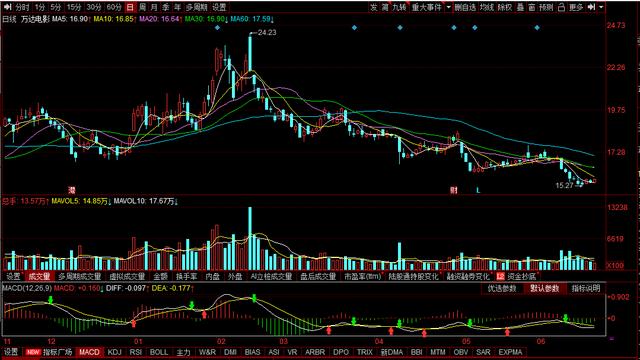Click the 24.23 peak candlestick
The image size is (640, 360).
coord(250,53)
